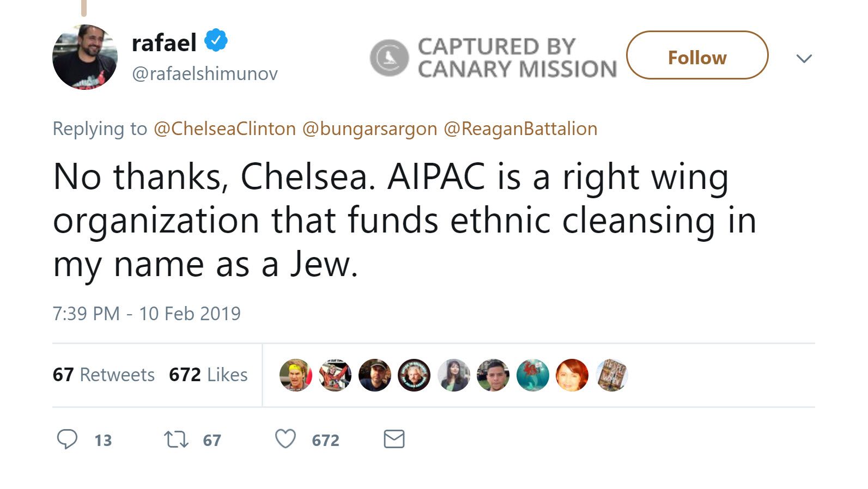Like the tweet with heart icon

tap(286, 439)
